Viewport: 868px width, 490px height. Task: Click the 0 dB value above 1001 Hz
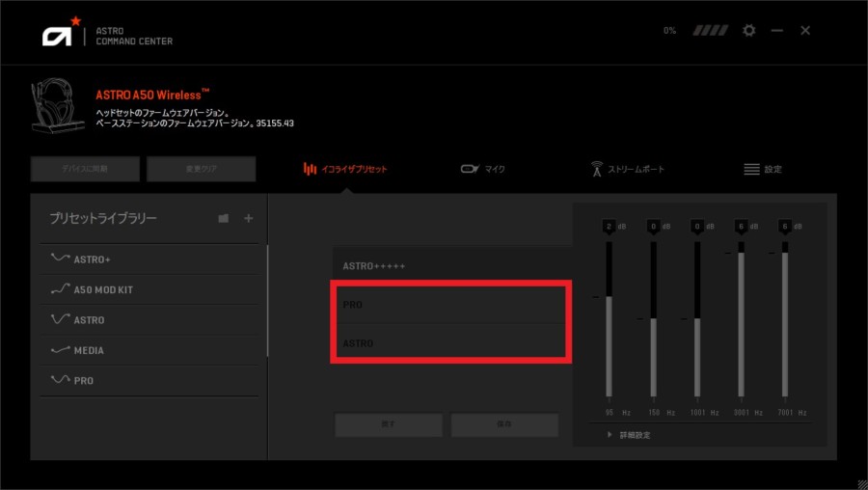click(697, 227)
